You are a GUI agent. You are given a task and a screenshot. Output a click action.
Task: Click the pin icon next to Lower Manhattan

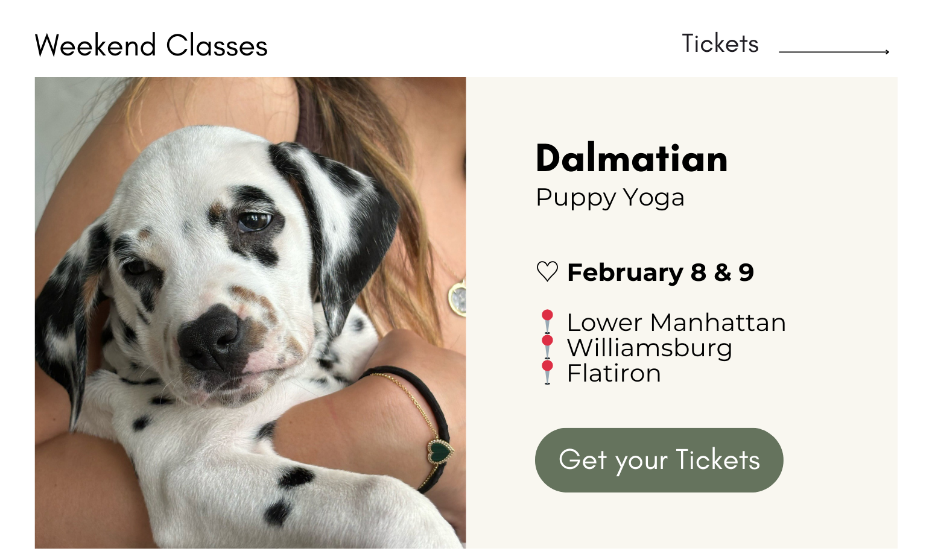(x=547, y=322)
